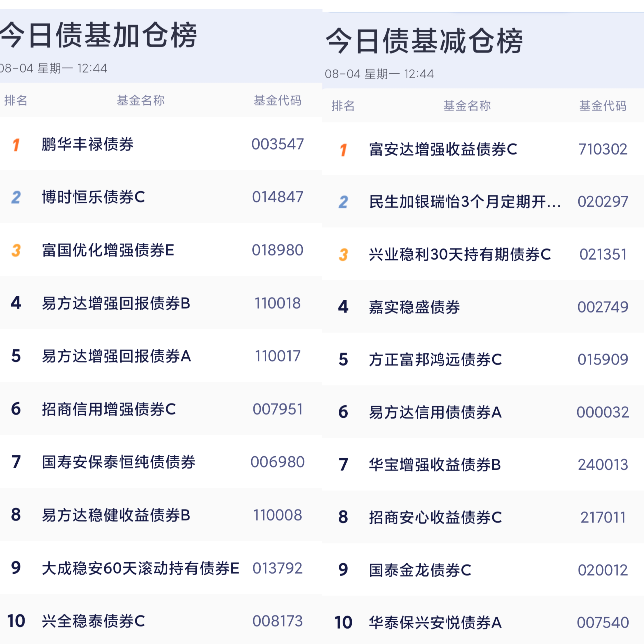Click the 今日债基减仓榜 title
644x644 pixels.
(x=424, y=41)
